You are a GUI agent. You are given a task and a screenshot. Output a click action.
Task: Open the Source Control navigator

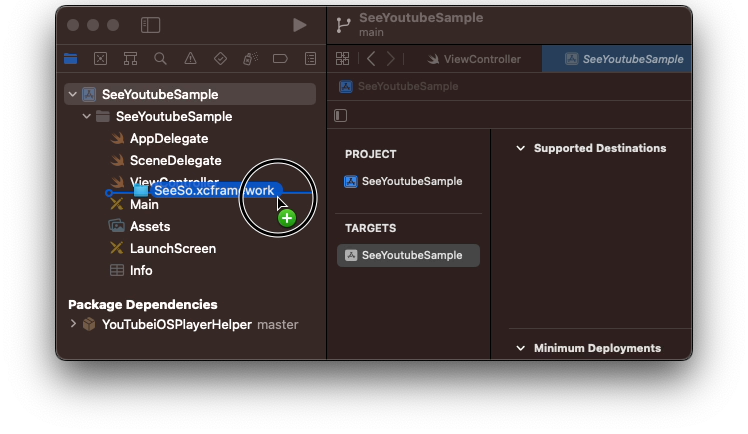pos(100,59)
